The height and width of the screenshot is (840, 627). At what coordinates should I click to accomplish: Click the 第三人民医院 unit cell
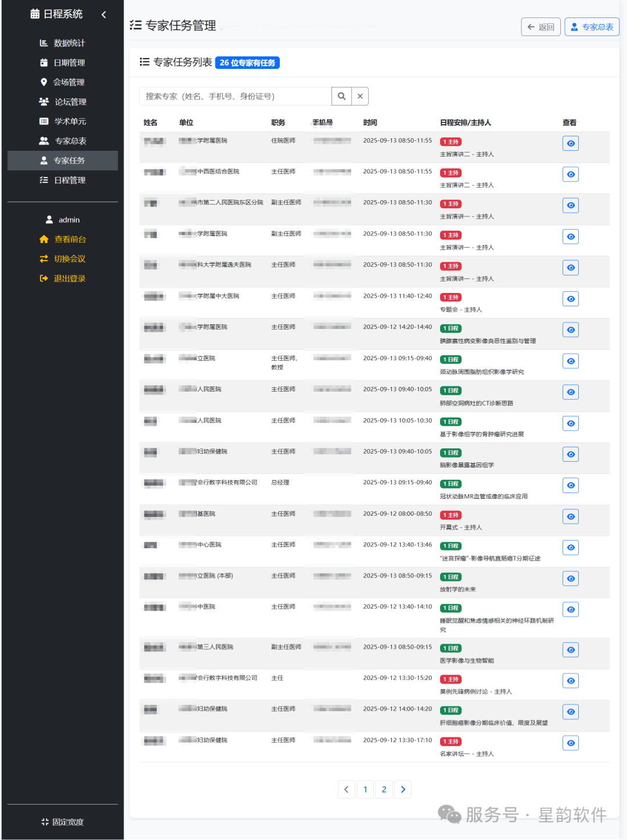coord(206,647)
